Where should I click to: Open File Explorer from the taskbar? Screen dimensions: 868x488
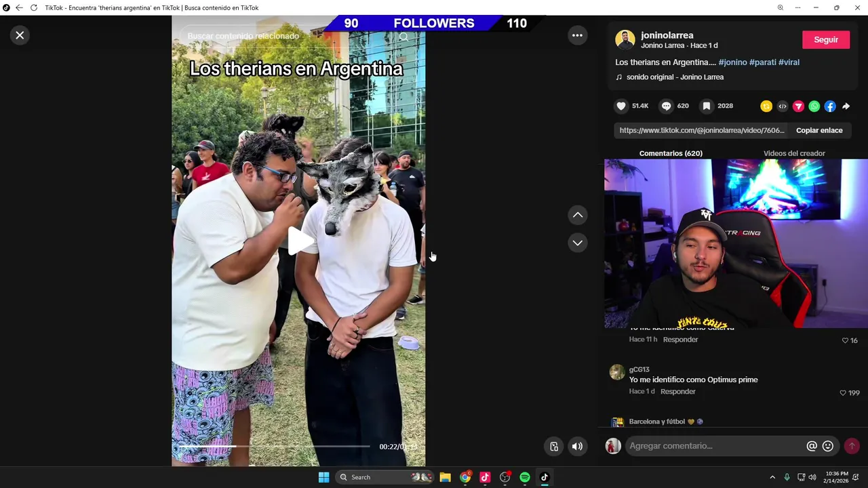pos(445,477)
